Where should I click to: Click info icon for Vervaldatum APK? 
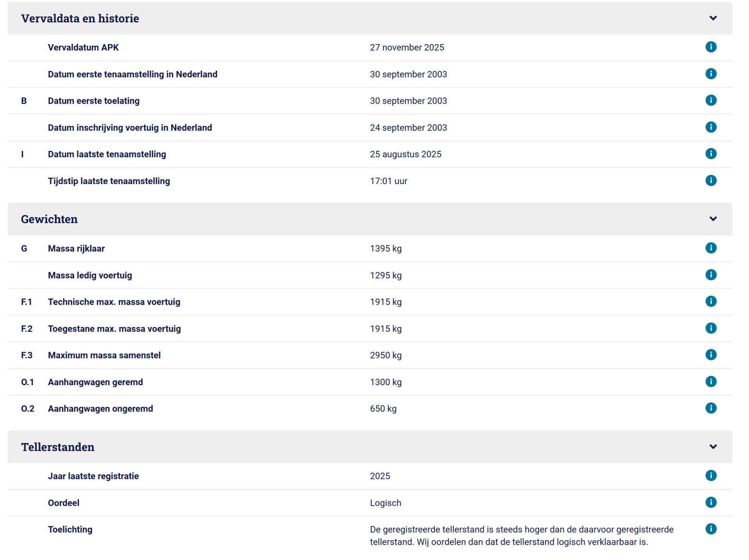[x=711, y=47]
